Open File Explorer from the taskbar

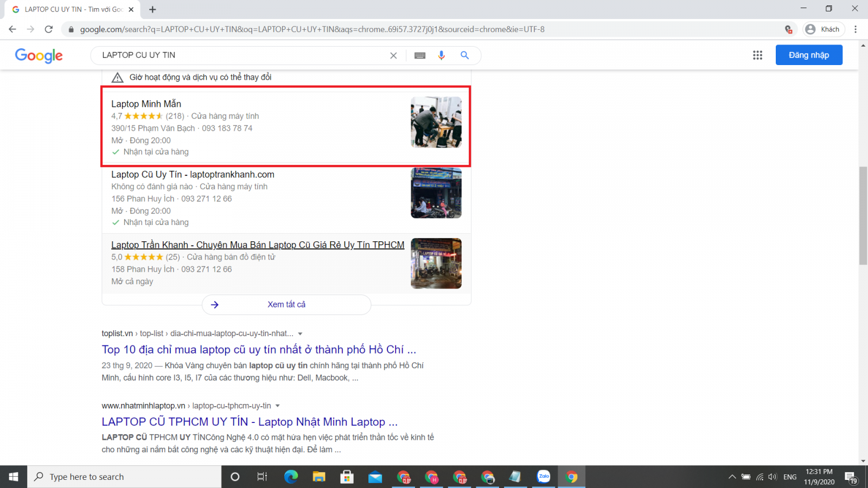tap(319, 477)
